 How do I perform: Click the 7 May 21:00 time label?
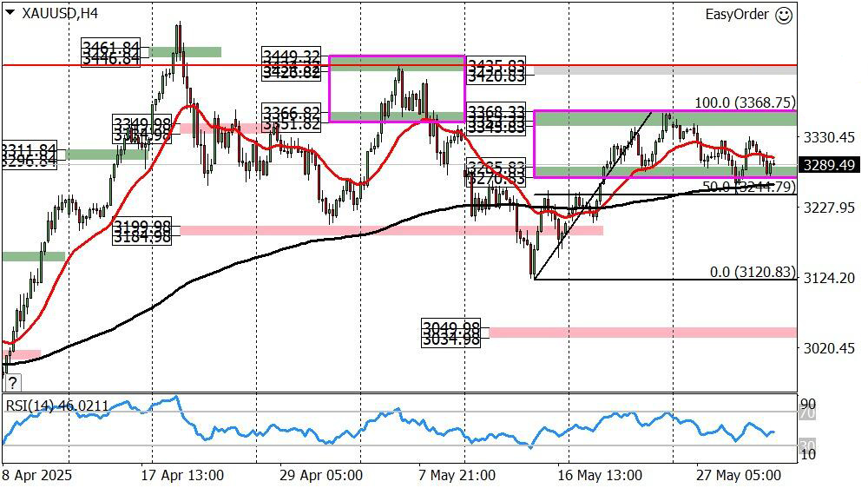tap(457, 476)
